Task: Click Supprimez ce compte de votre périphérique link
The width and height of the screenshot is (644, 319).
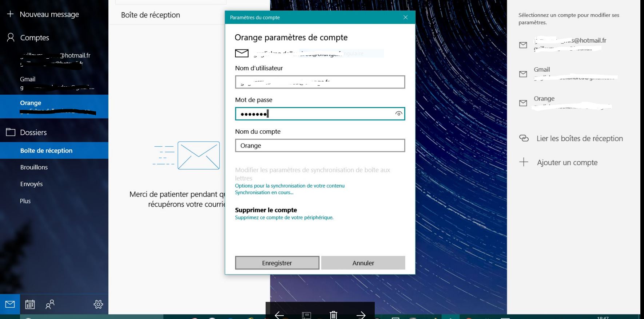Action: click(284, 217)
